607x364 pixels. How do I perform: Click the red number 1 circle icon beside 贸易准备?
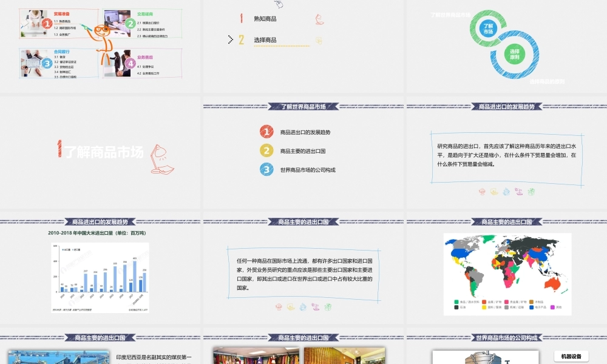[47, 23]
